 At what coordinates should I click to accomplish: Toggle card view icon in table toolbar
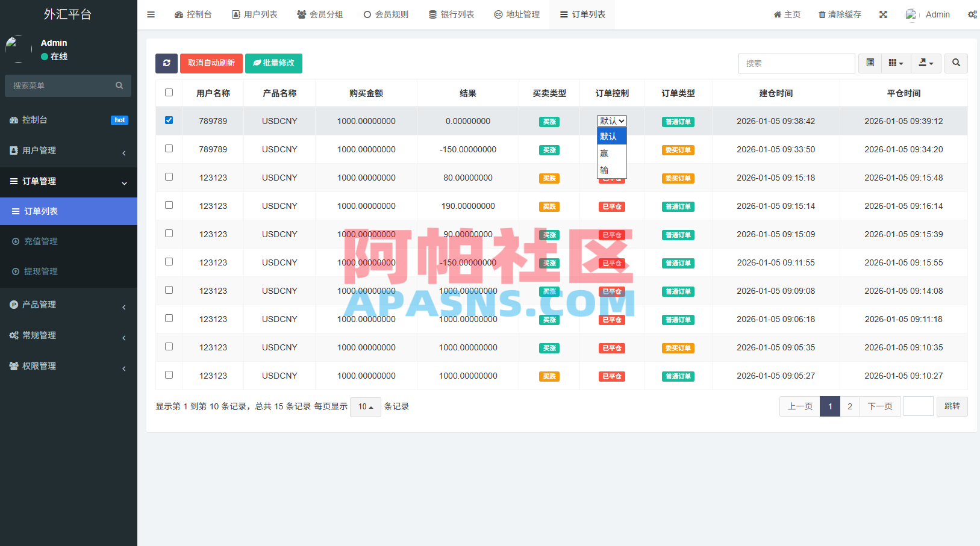point(870,63)
